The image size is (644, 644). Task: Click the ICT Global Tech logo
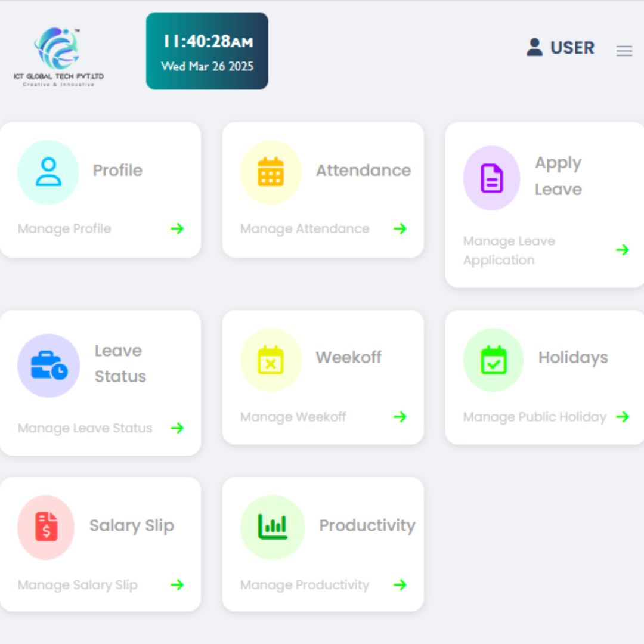(x=58, y=56)
